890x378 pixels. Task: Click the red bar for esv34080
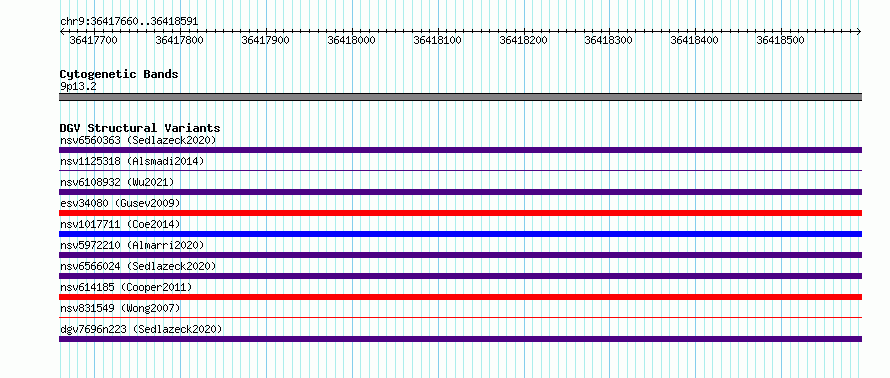point(460,213)
